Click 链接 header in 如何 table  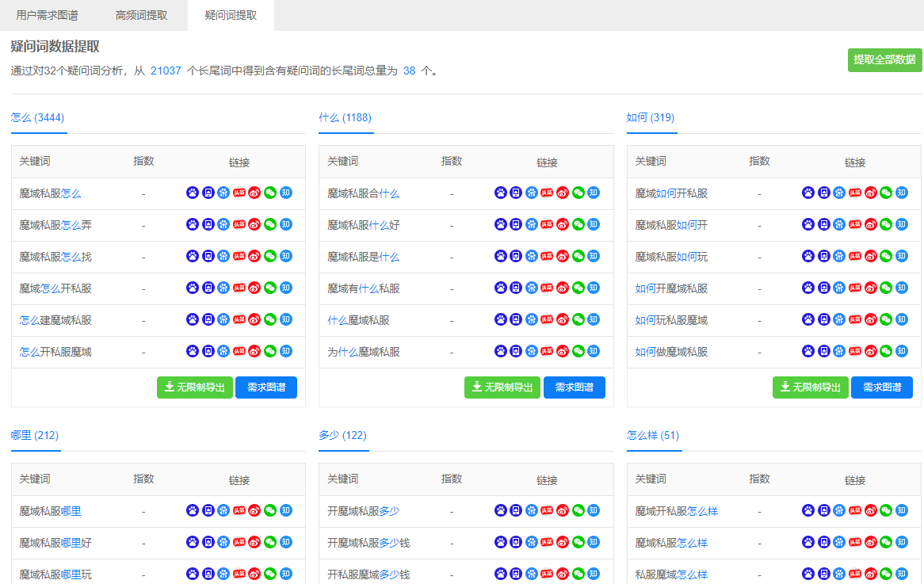(x=855, y=162)
